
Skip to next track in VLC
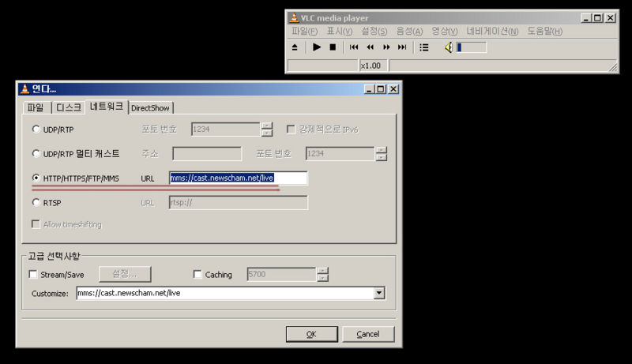402,47
